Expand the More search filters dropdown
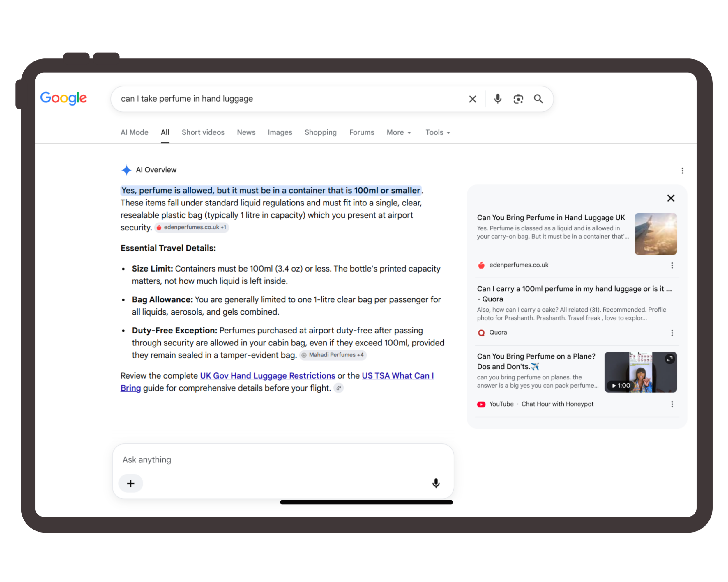Image resolution: width=728 pixels, height=582 pixels. [399, 132]
